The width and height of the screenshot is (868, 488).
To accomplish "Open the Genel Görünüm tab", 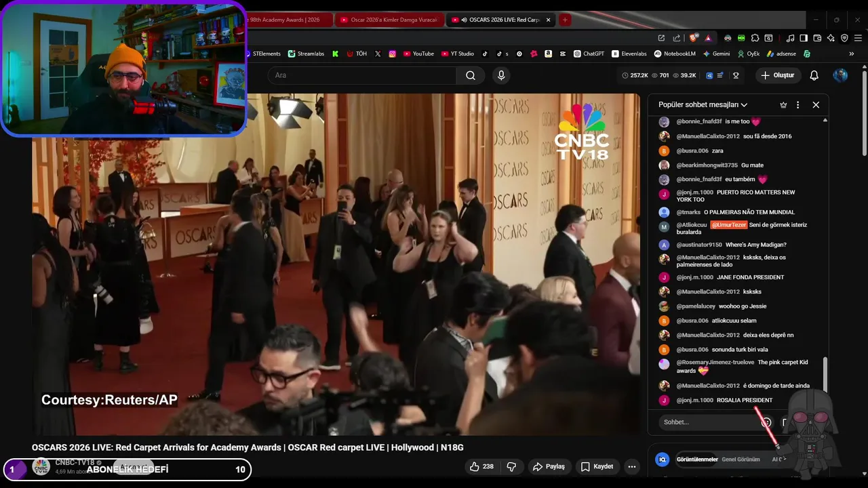I will [741, 460].
